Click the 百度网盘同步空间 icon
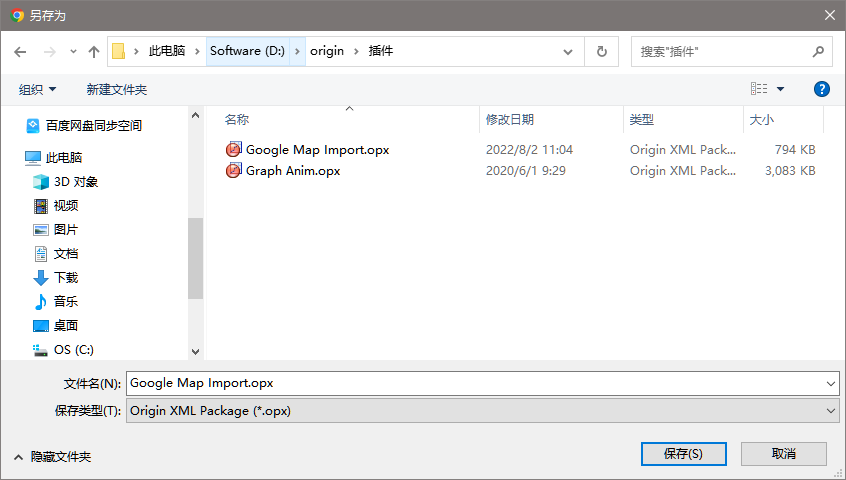The height and width of the screenshot is (480, 846). [x=33, y=126]
